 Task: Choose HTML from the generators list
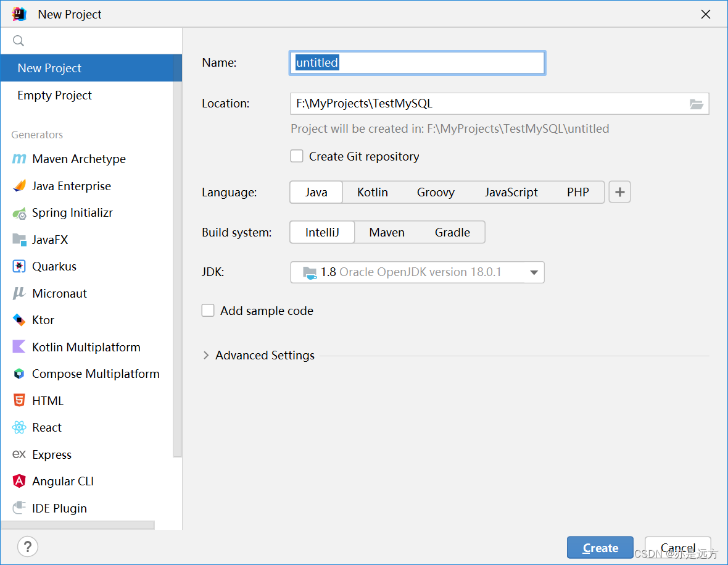tap(48, 401)
